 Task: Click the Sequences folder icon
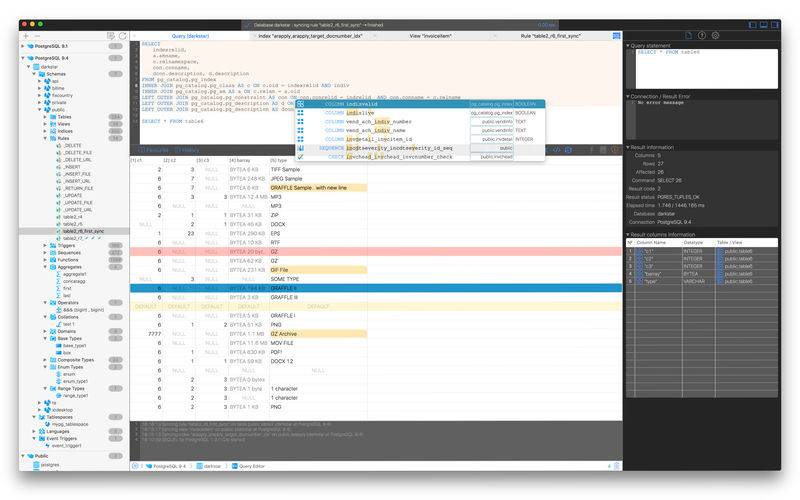coord(53,253)
